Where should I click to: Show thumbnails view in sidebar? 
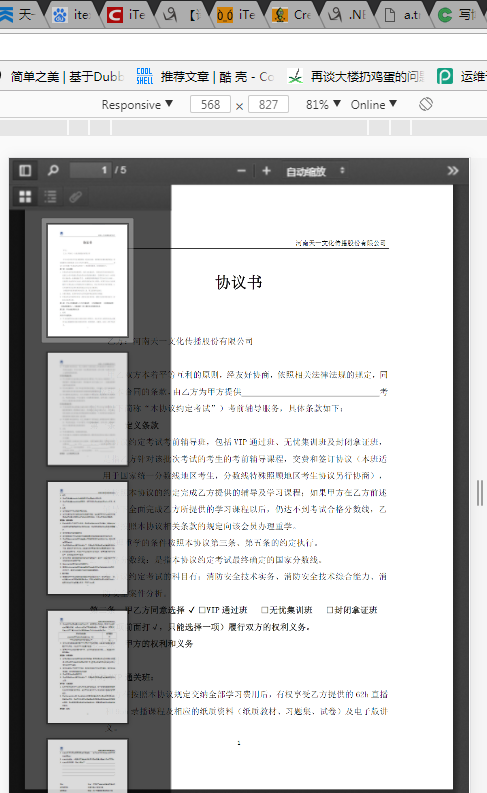[25, 197]
